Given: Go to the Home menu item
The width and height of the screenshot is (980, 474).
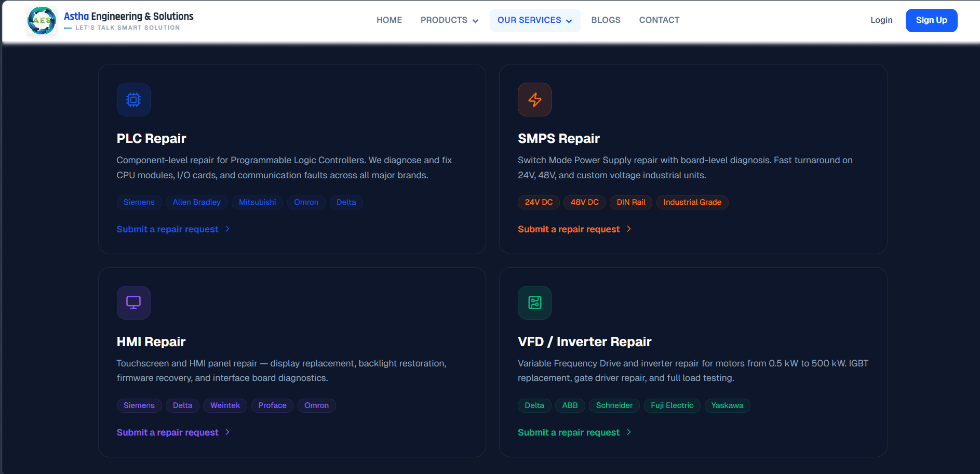Looking at the screenshot, I should click(389, 20).
